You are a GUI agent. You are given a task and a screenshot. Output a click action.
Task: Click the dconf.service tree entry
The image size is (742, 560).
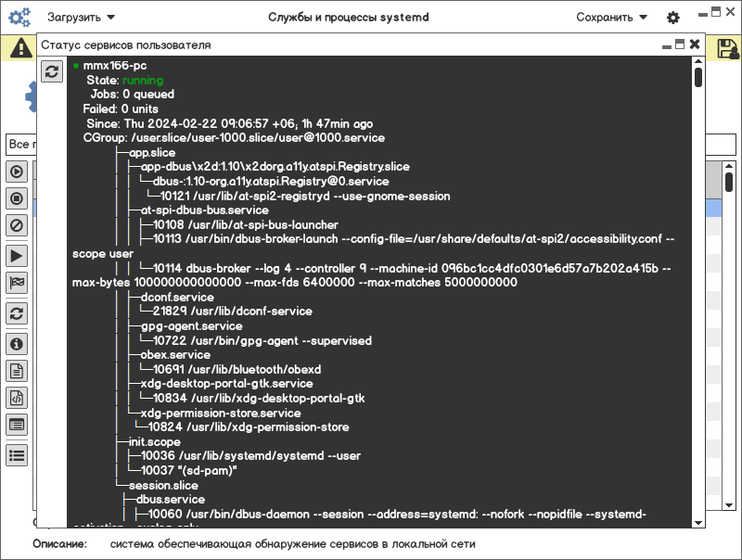tap(177, 298)
